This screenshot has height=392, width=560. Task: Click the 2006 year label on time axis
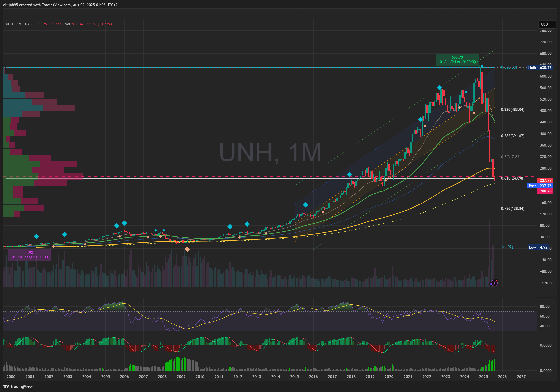tap(124, 376)
